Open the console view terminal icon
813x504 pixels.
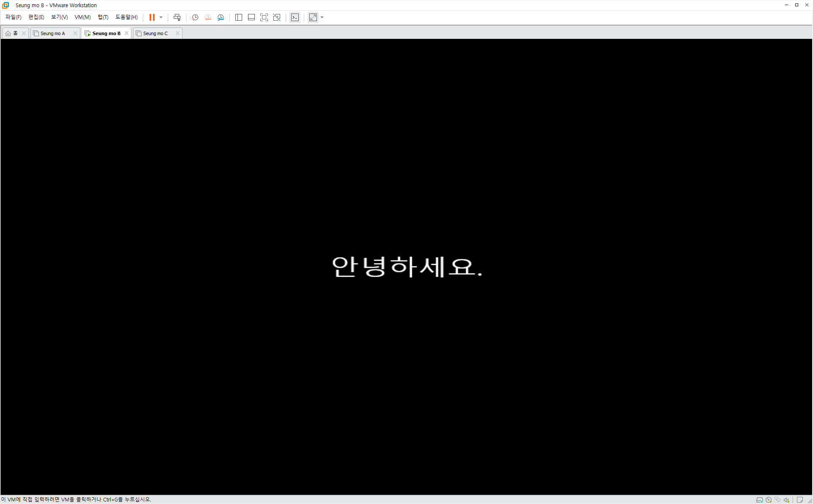tap(295, 17)
